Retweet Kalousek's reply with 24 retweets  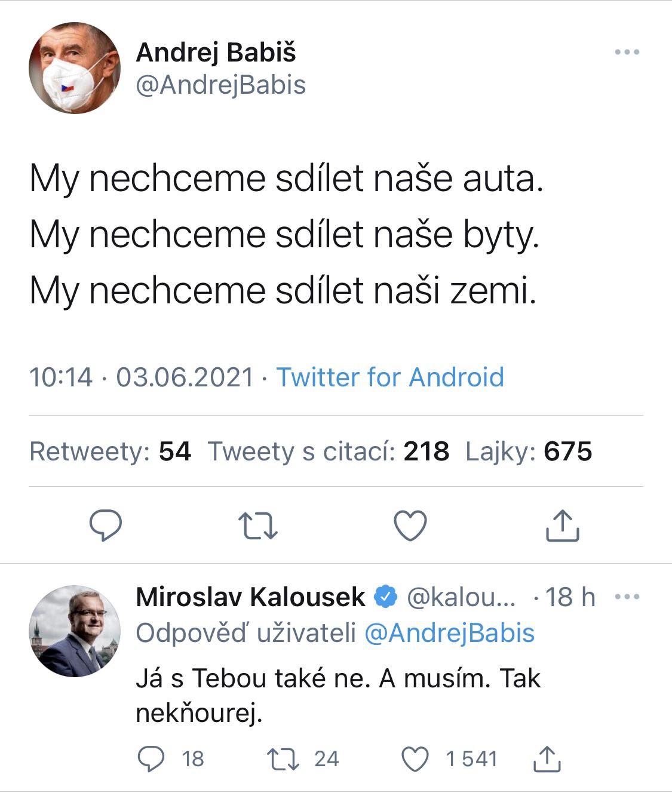[x=283, y=759]
